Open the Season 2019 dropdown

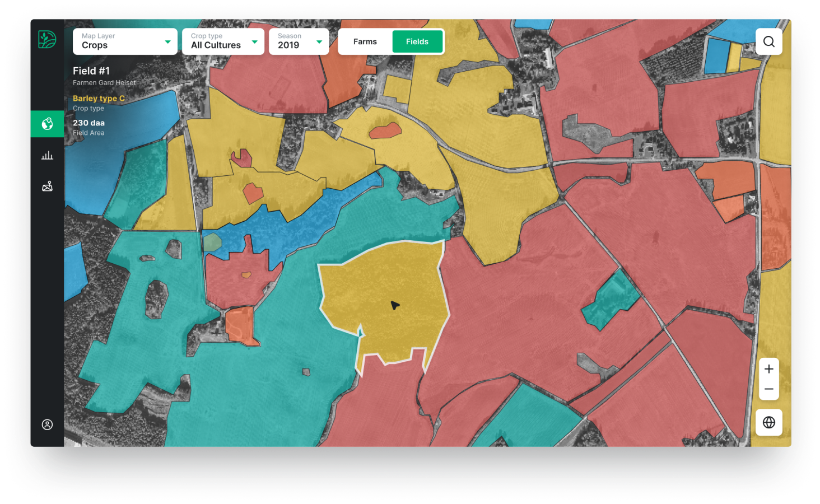pyautogui.click(x=299, y=41)
